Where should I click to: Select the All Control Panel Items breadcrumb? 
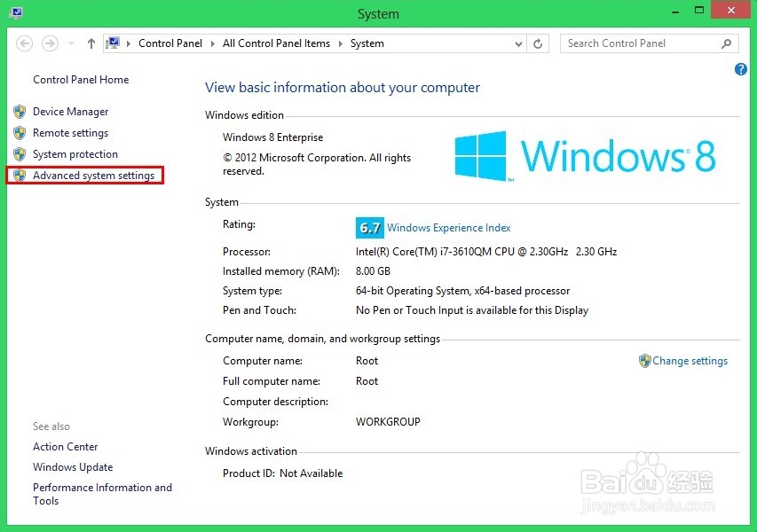[x=276, y=43]
